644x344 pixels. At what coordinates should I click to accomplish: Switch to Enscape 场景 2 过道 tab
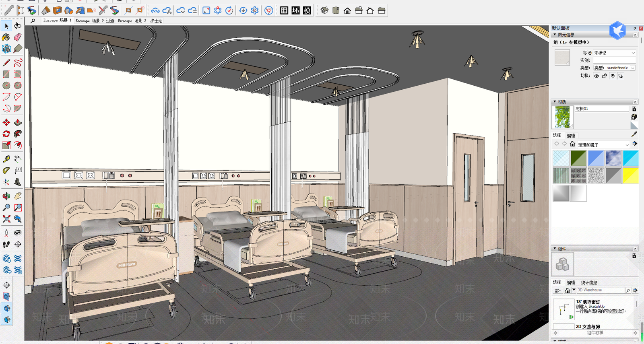pos(95,21)
